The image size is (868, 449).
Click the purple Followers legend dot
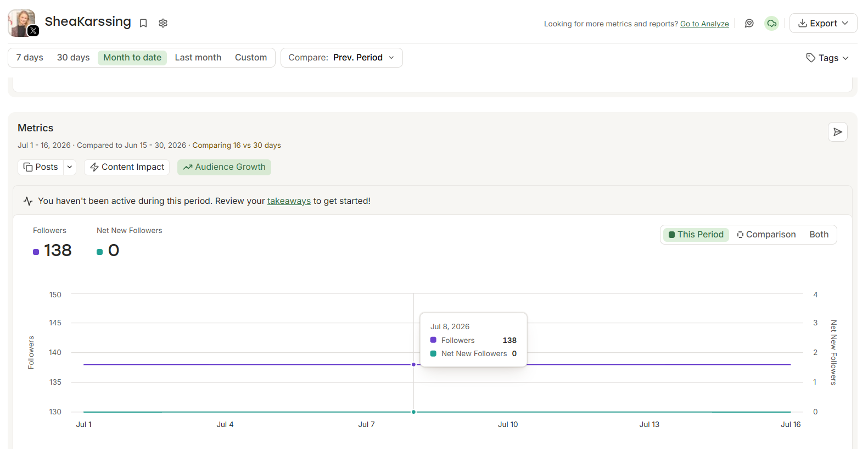point(36,252)
